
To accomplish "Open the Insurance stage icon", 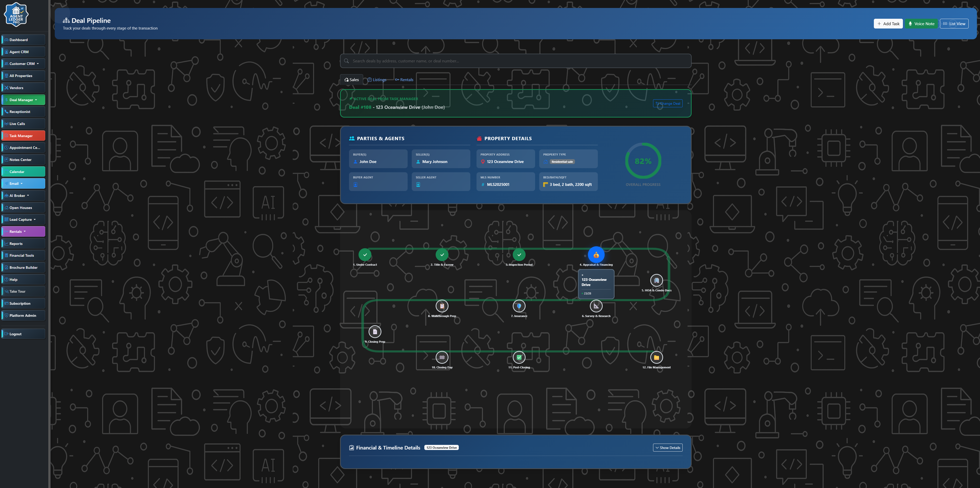I will coord(519,306).
